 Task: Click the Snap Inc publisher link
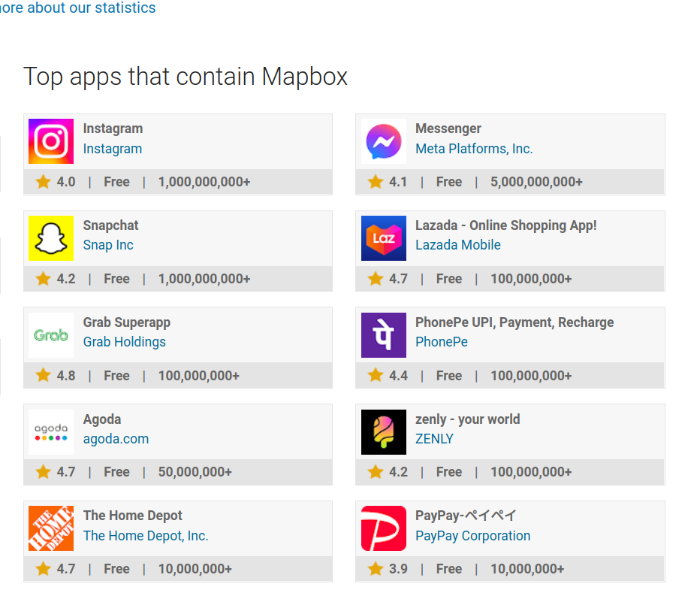(107, 245)
